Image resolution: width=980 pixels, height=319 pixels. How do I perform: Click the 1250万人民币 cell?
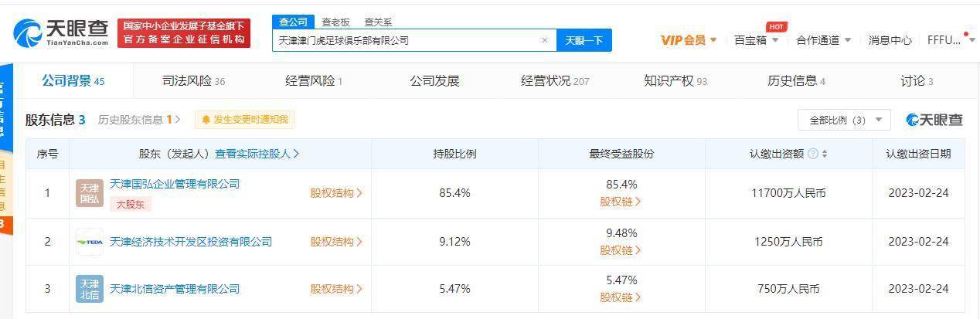click(x=788, y=242)
